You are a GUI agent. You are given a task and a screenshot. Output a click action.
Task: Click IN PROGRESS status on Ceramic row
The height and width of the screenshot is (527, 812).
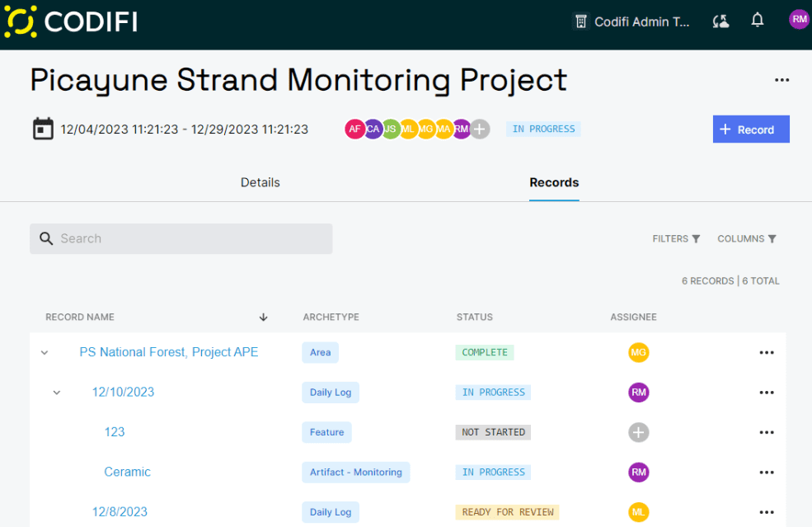point(493,472)
